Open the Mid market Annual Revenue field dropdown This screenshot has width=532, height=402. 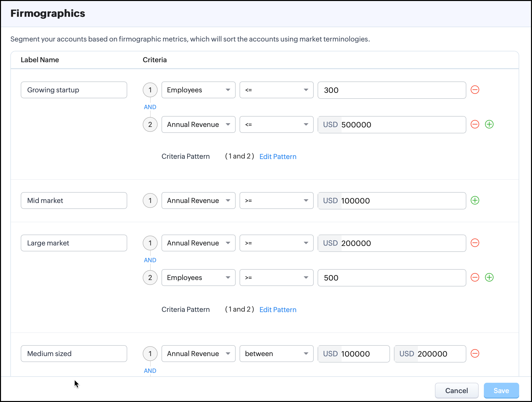click(x=198, y=201)
